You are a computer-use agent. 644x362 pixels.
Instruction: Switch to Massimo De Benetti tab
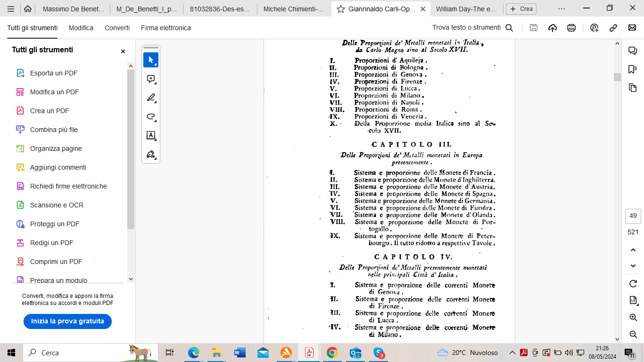[73, 9]
